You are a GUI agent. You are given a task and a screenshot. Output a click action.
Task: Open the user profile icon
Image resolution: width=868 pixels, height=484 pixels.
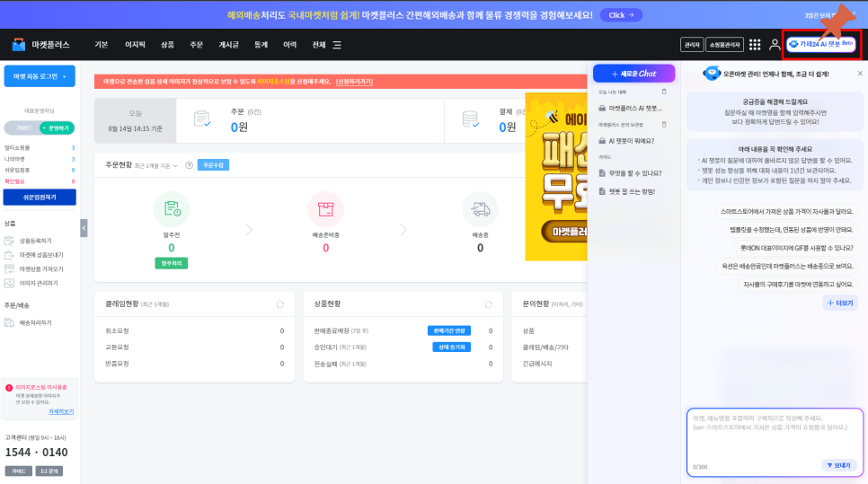(775, 45)
